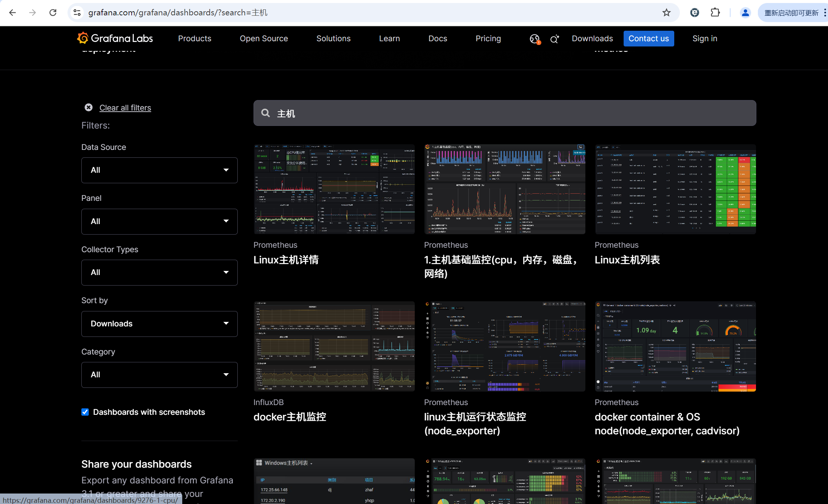Image resolution: width=828 pixels, height=504 pixels.
Task: Open the Chrome profile avatar icon
Action: pyautogui.click(x=745, y=13)
